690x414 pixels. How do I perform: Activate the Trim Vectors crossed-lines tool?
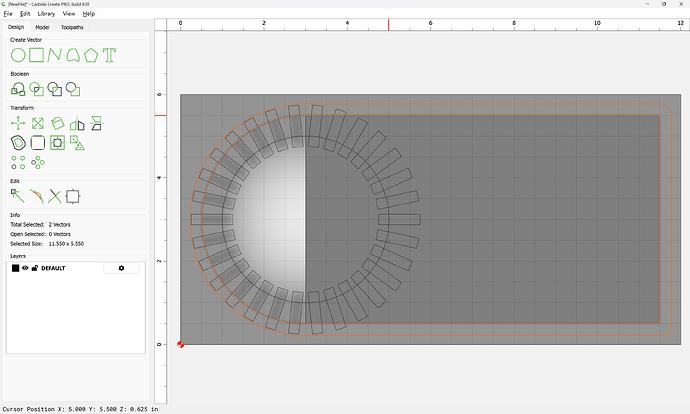tap(55, 196)
